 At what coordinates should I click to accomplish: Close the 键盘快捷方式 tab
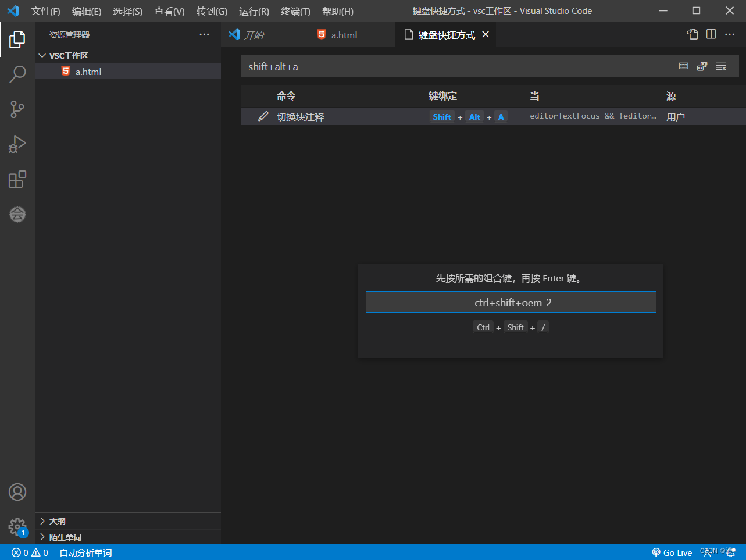pyautogui.click(x=486, y=35)
